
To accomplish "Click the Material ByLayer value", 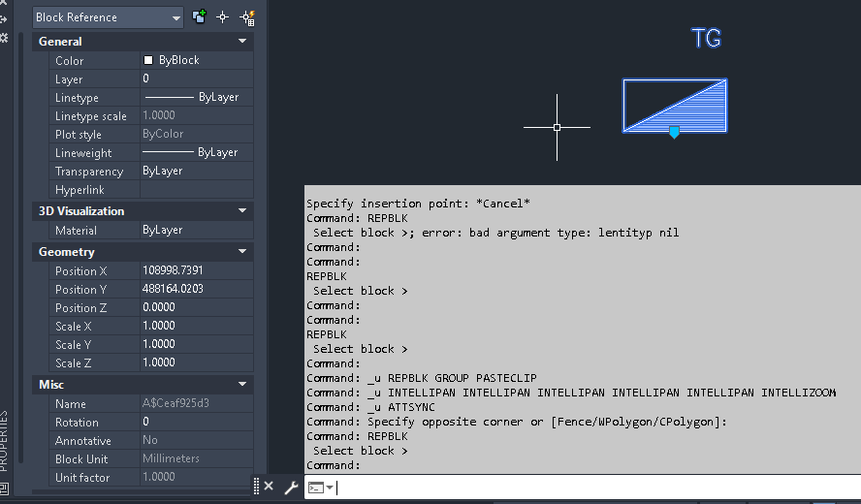I will (197, 230).
